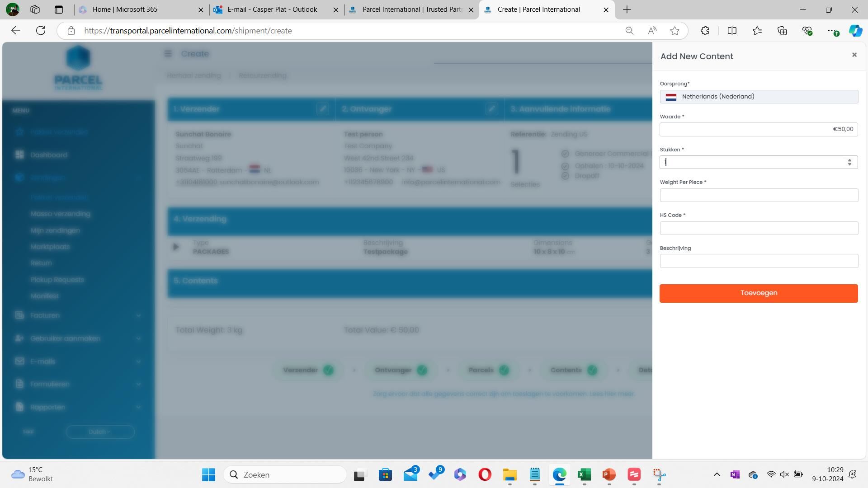This screenshot has height=488, width=868.
Task: Switch to Home Microsoft 365 tab
Action: pos(125,9)
